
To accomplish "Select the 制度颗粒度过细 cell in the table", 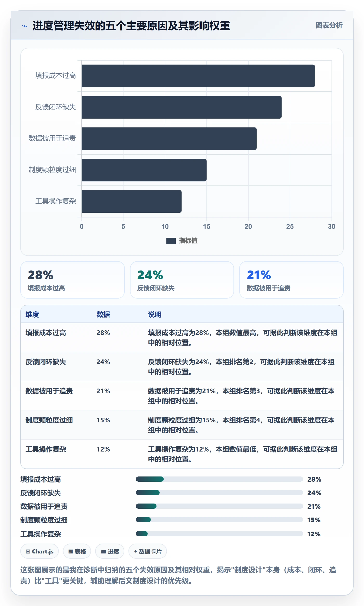I will pyautogui.click(x=49, y=420).
